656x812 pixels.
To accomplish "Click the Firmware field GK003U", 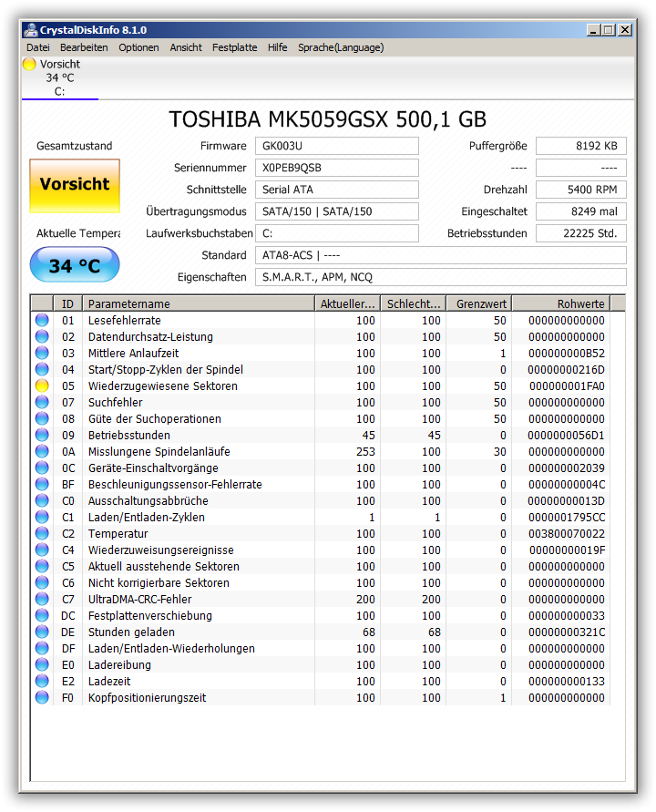I will [336, 146].
